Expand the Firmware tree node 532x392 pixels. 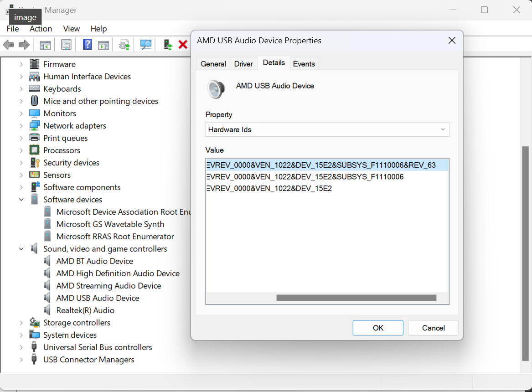[21, 64]
